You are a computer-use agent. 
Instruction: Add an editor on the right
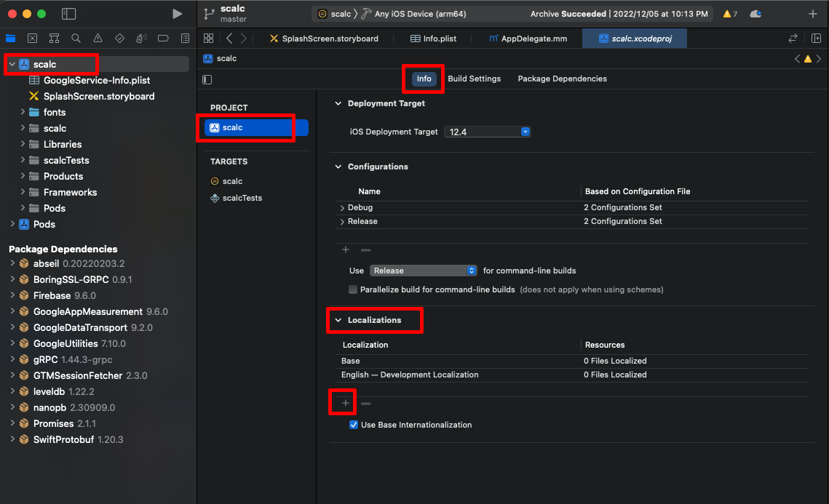pos(817,38)
